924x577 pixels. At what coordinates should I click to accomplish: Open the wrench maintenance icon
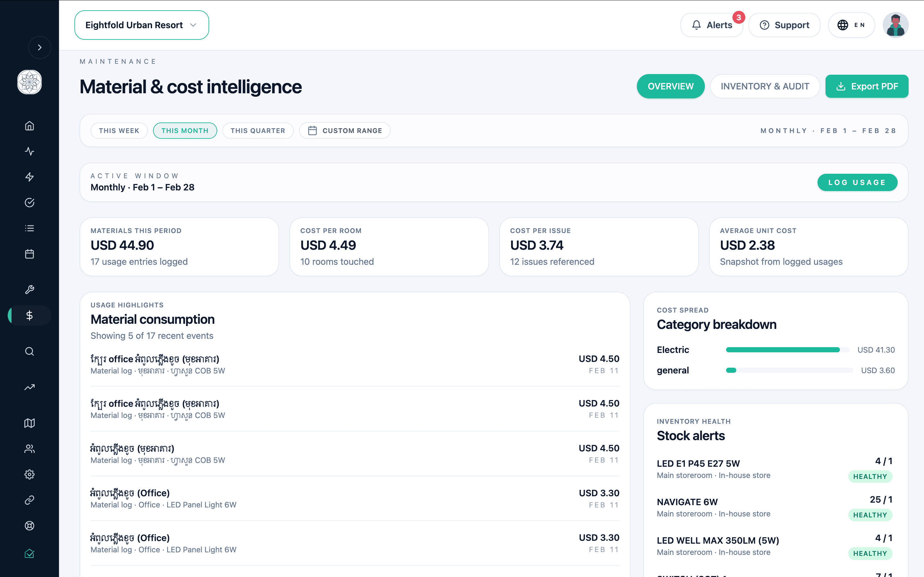pyautogui.click(x=30, y=289)
